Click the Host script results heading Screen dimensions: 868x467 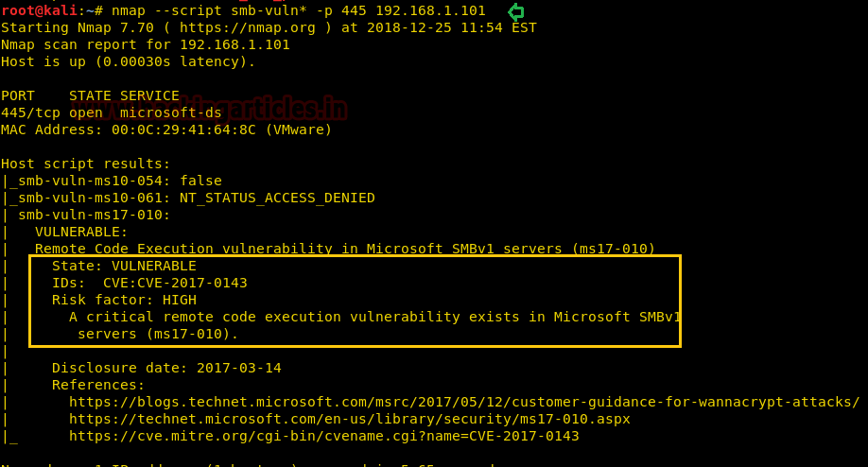86,164
